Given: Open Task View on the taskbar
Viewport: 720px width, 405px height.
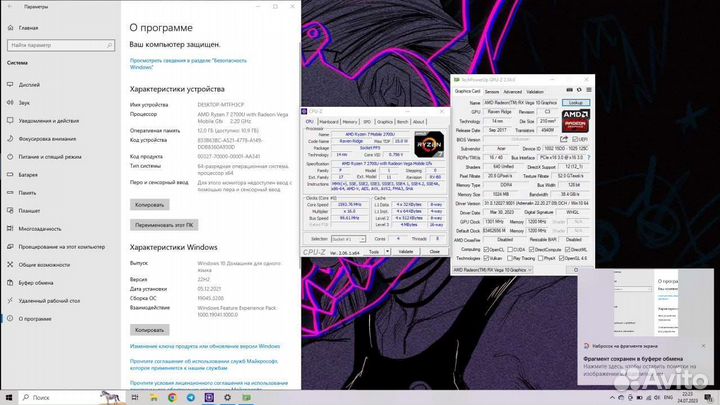Looking at the screenshot, I should pyautogui.click(x=135, y=398).
